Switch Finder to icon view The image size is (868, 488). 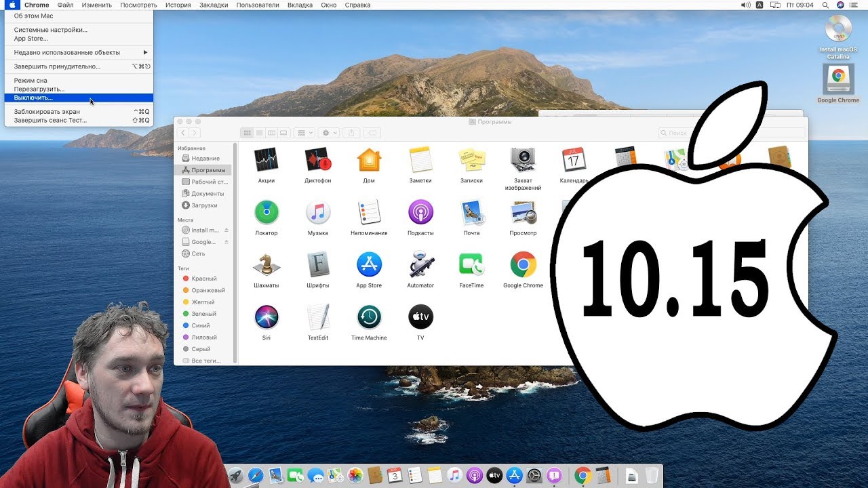pyautogui.click(x=248, y=133)
